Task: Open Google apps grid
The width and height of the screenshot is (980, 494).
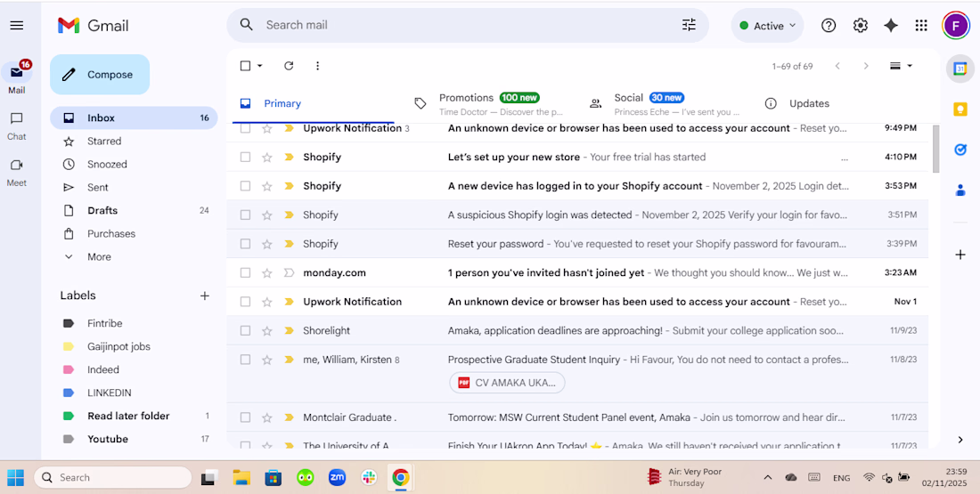Action: (920, 26)
